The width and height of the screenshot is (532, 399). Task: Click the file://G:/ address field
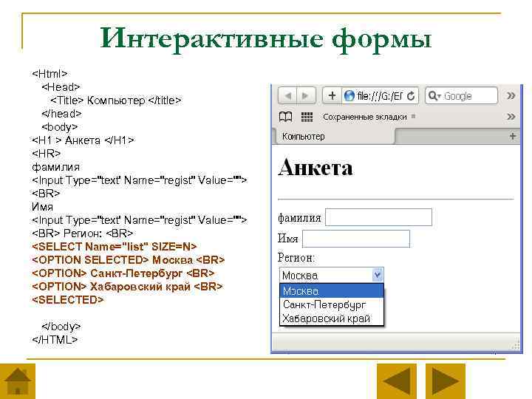(380, 96)
